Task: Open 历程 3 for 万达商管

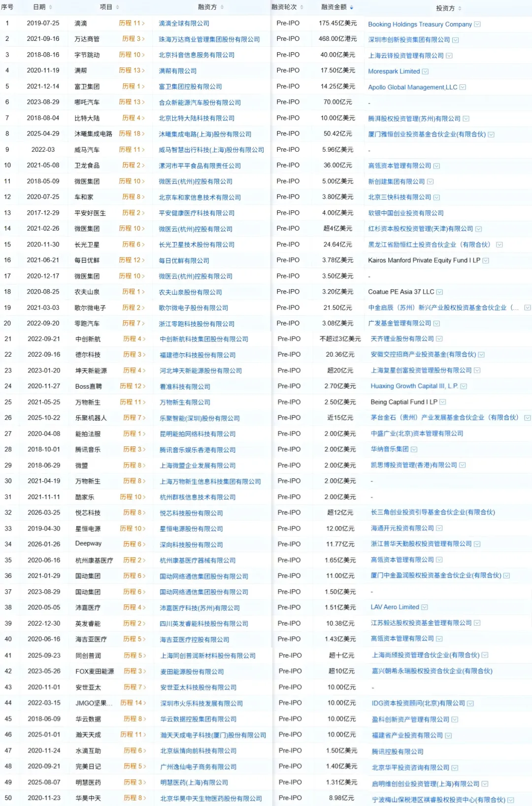Action: point(133,38)
